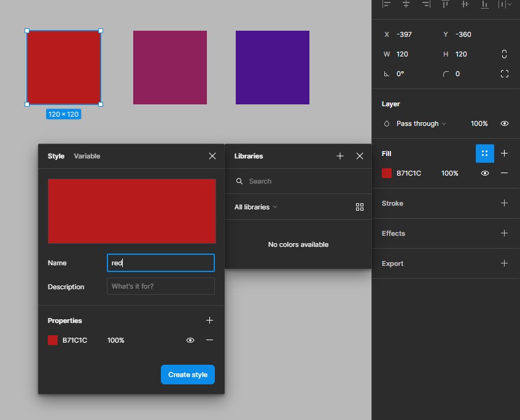This screenshot has height=420, width=520.
Task: Add a new fill with plus icon
Action: [x=504, y=154]
